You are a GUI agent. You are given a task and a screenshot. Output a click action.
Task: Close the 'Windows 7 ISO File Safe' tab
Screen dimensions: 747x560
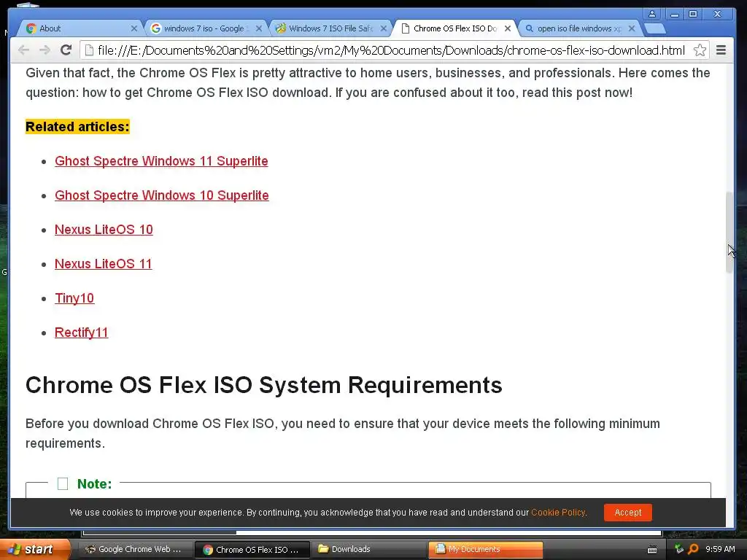click(x=383, y=28)
